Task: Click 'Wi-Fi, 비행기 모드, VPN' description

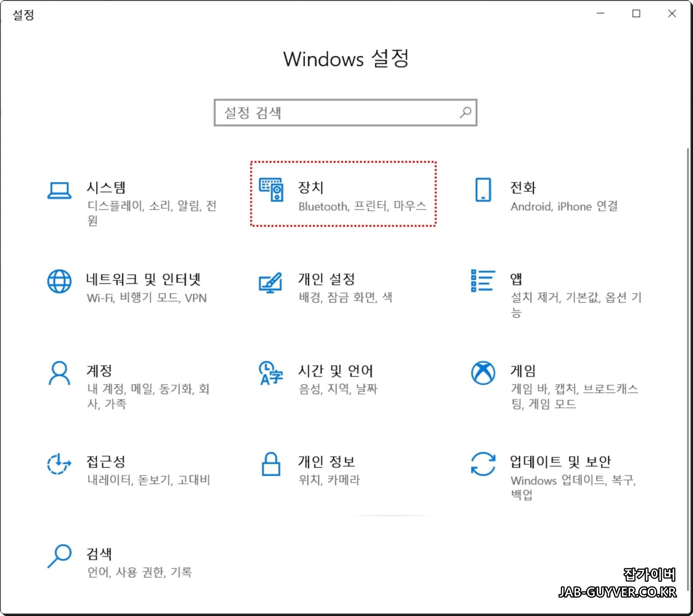Action: pyautogui.click(x=147, y=298)
